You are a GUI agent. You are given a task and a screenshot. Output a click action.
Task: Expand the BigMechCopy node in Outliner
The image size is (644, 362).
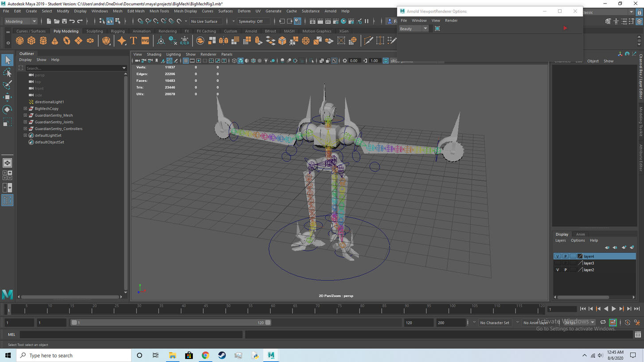[25, 109]
